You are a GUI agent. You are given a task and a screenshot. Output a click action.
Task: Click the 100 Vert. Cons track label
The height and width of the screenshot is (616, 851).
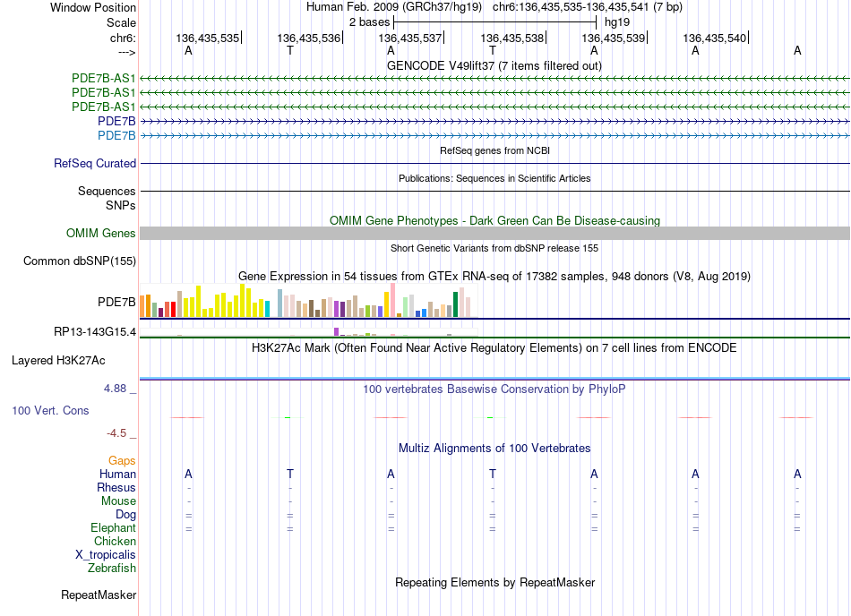pyautogui.click(x=50, y=410)
